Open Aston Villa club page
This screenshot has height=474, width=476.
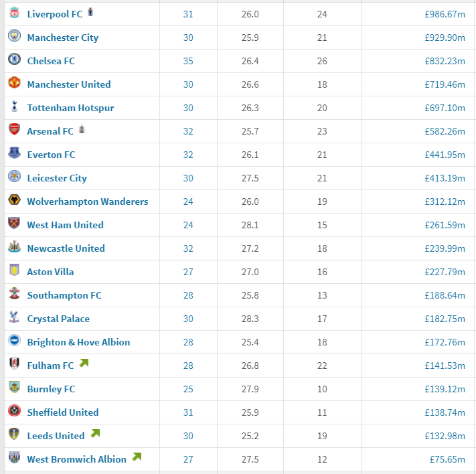tap(50, 272)
